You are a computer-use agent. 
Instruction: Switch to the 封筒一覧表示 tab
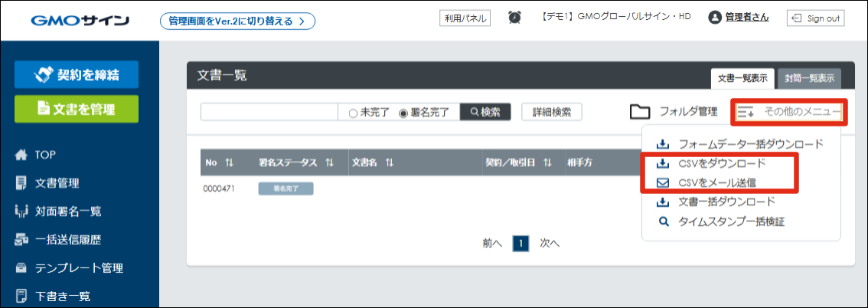click(809, 78)
